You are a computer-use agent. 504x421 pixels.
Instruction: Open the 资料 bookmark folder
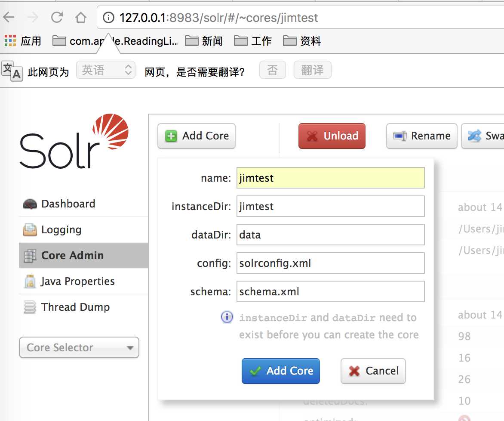pos(302,41)
